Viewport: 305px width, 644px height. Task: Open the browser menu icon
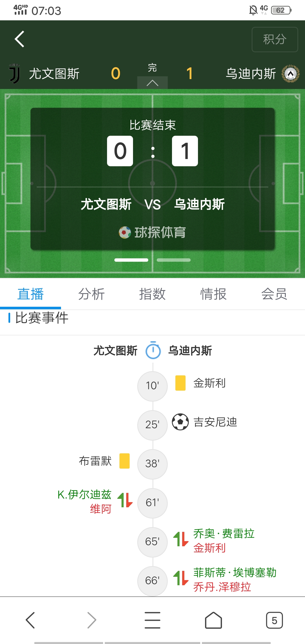(152, 620)
